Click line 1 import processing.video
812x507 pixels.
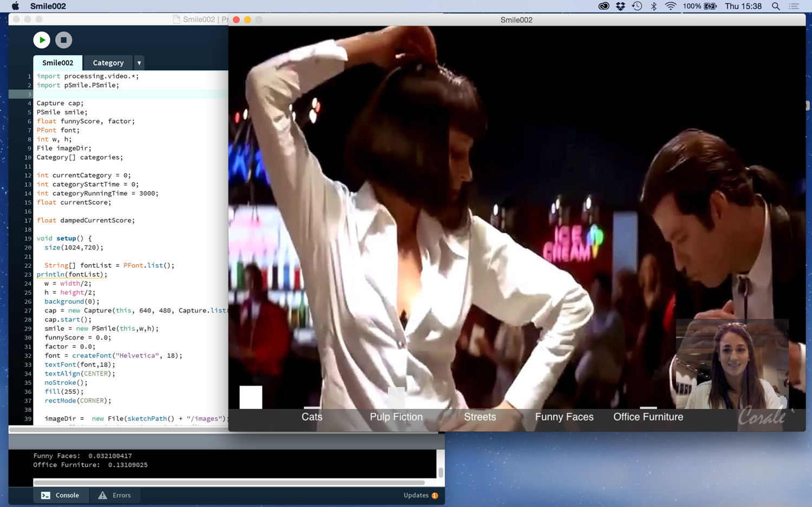pos(88,76)
